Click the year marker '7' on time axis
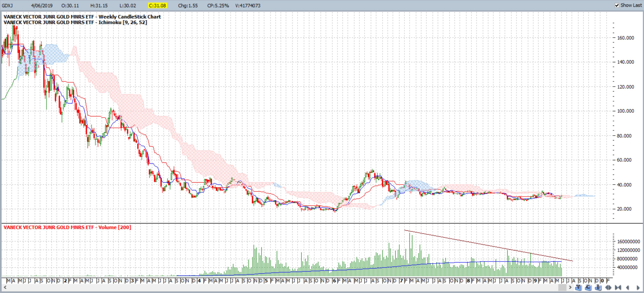Image resolution: width=644 pixels, height=293 pixels. [401, 281]
